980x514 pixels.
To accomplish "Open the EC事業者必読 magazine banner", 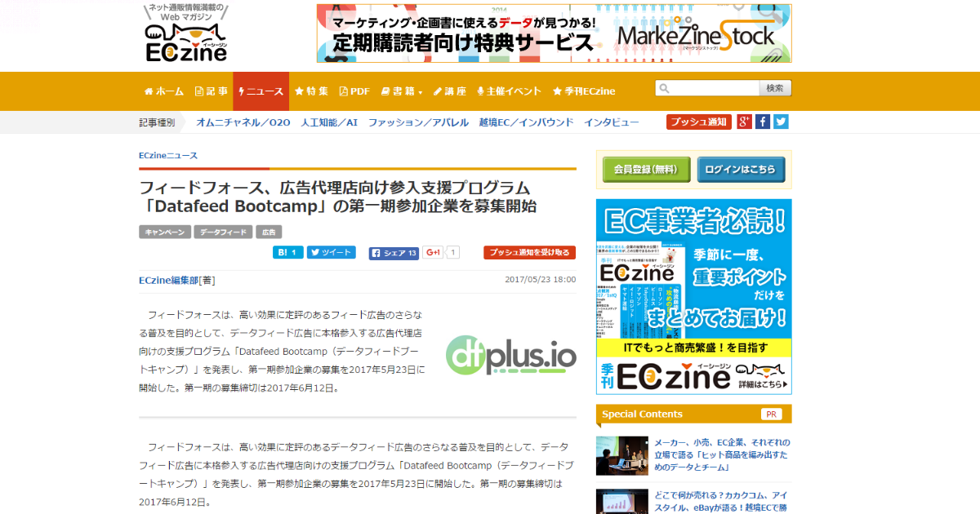I will (x=694, y=297).
